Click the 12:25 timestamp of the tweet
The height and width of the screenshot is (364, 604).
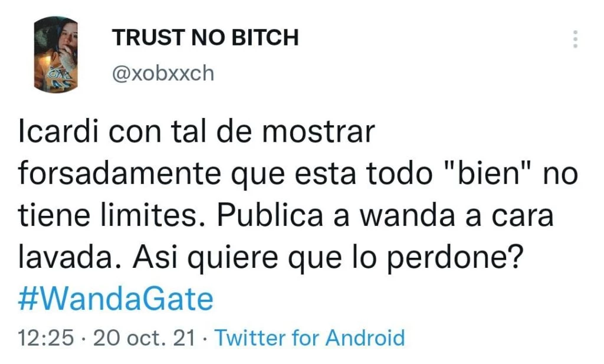[x=46, y=338]
